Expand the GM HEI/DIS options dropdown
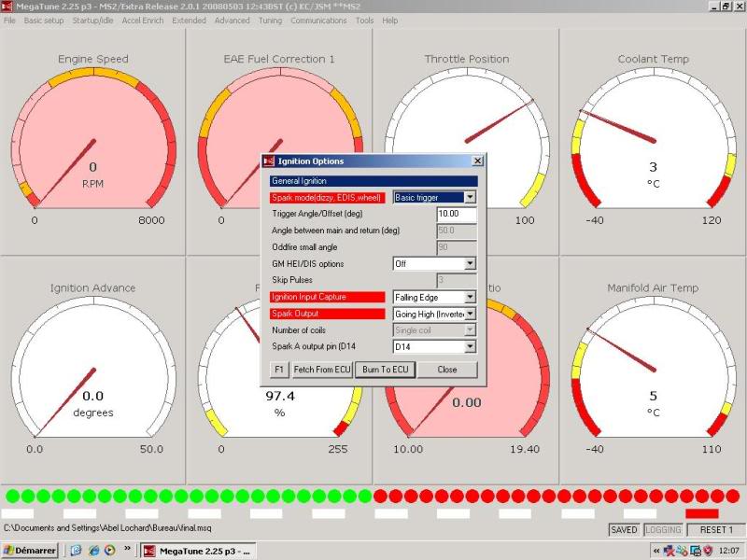This screenshot has height=560, width=747. click(434, 263)
